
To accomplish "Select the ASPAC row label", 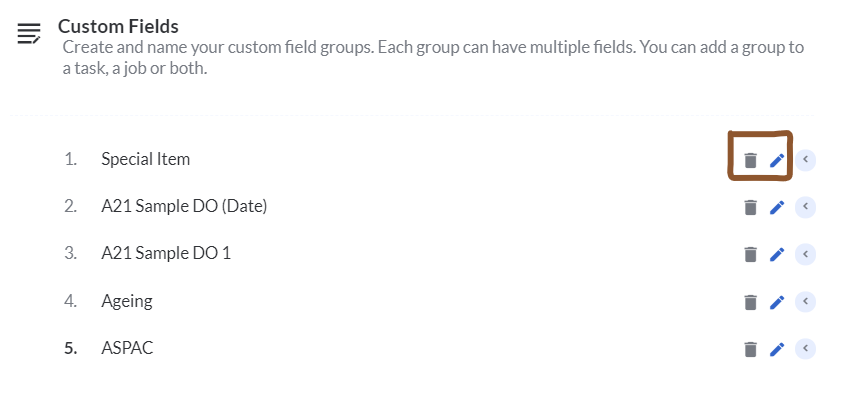I will [127, 348].
